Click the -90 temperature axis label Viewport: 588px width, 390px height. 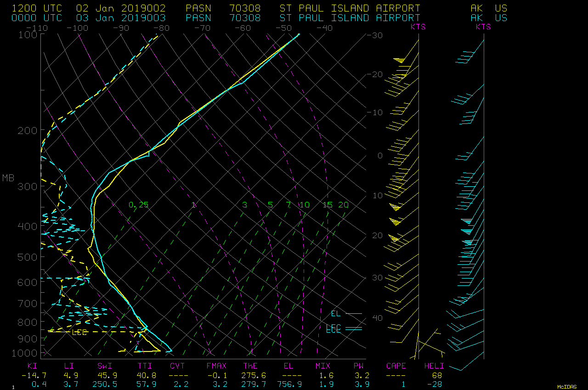(121, 28)
